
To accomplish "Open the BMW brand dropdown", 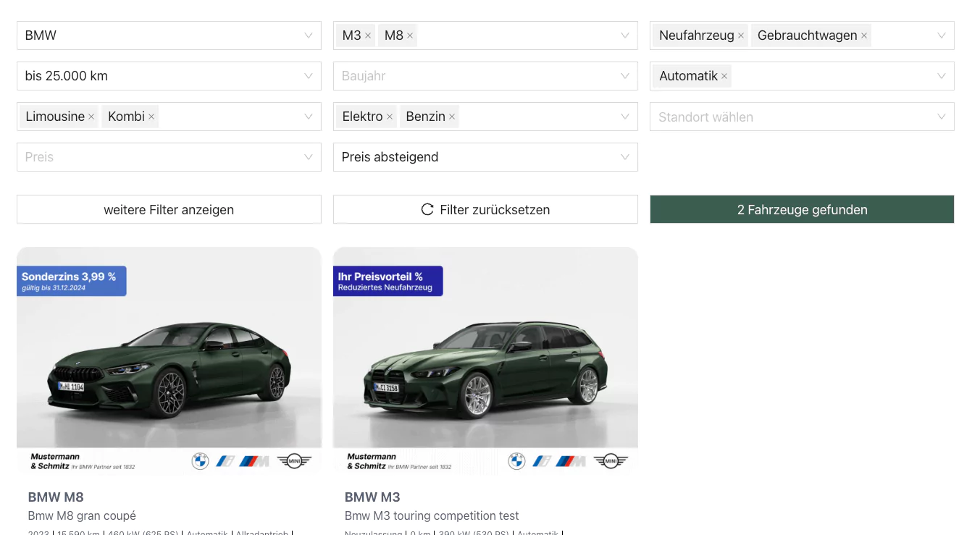I will click(168, 35).
